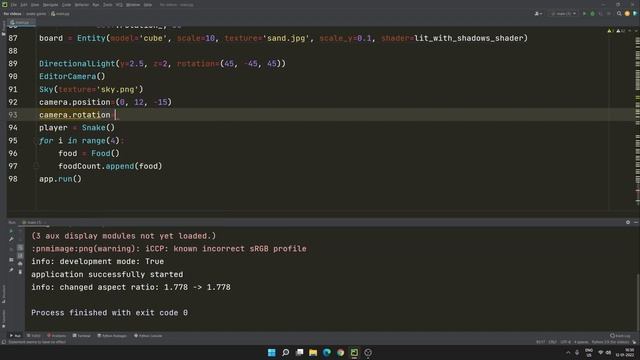
Task: Open the Favorites tool window stripe
Action: (x=3, y=318)
